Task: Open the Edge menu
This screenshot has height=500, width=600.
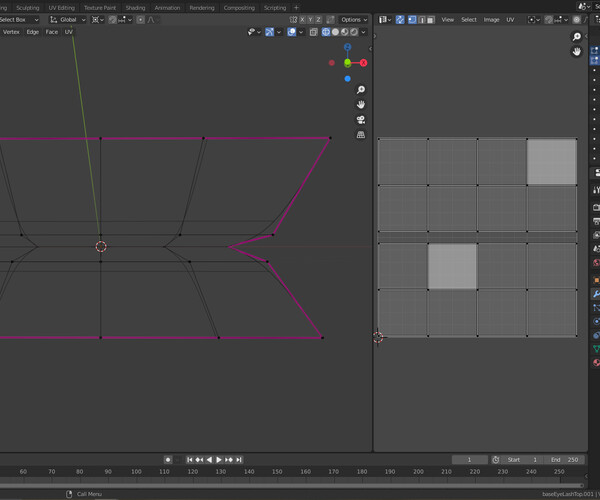Action: point(33,32)
